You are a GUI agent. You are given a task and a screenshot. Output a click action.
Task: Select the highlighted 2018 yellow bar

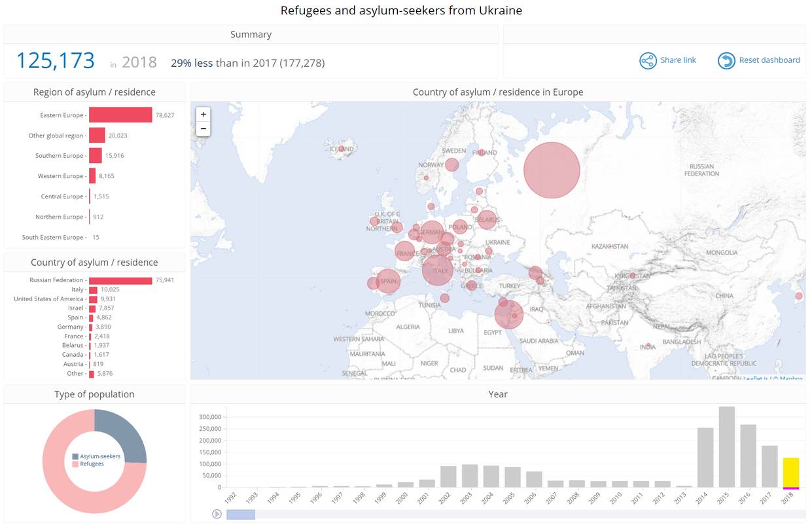(x=790, y=472)
